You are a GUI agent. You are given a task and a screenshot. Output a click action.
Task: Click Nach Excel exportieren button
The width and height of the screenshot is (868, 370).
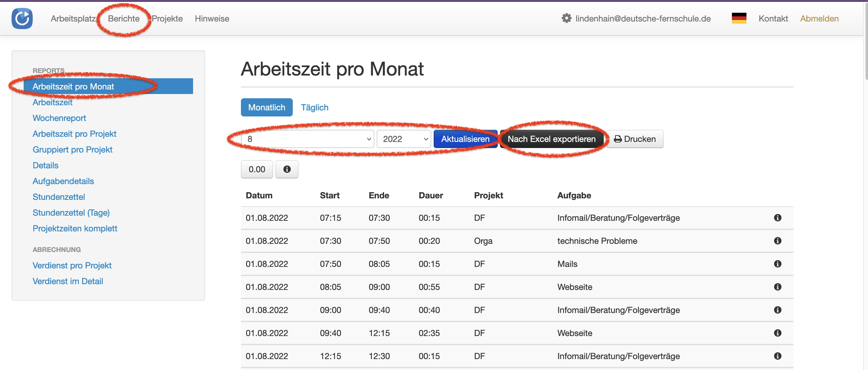551,139
